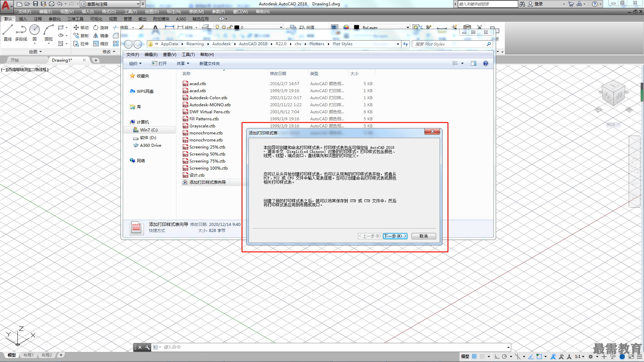Open the workspace dropdown 草图与注释

point(111,4)
